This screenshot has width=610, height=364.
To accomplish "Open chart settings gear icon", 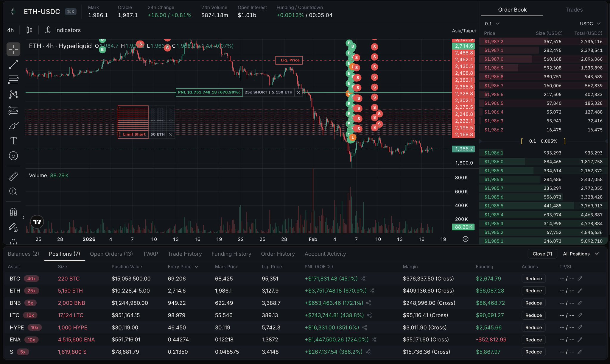I will tap(466, 239).
